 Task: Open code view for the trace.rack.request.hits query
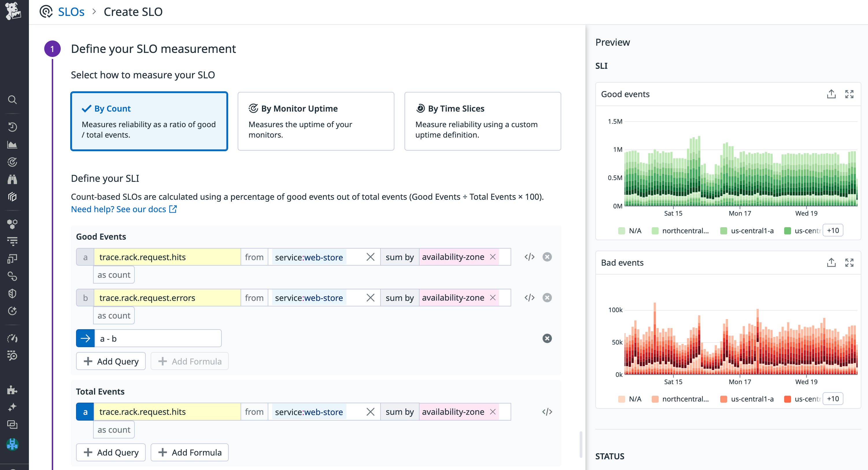click(x=529, y=257)
